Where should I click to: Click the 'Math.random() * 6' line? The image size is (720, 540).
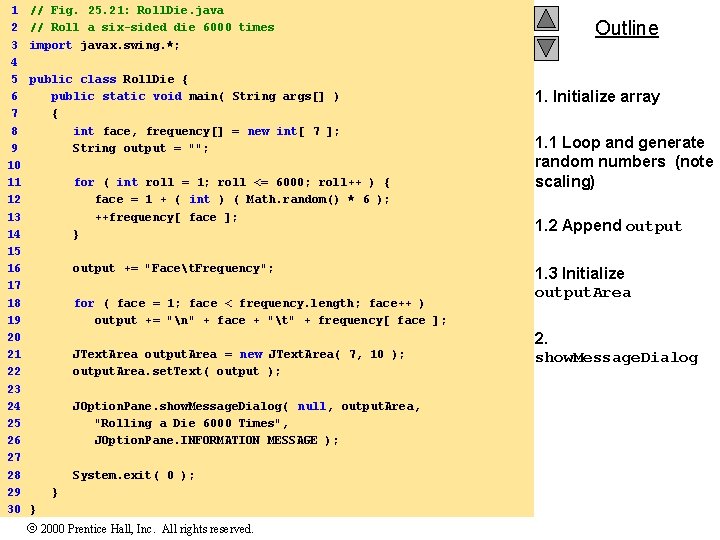tap(242, 199)
